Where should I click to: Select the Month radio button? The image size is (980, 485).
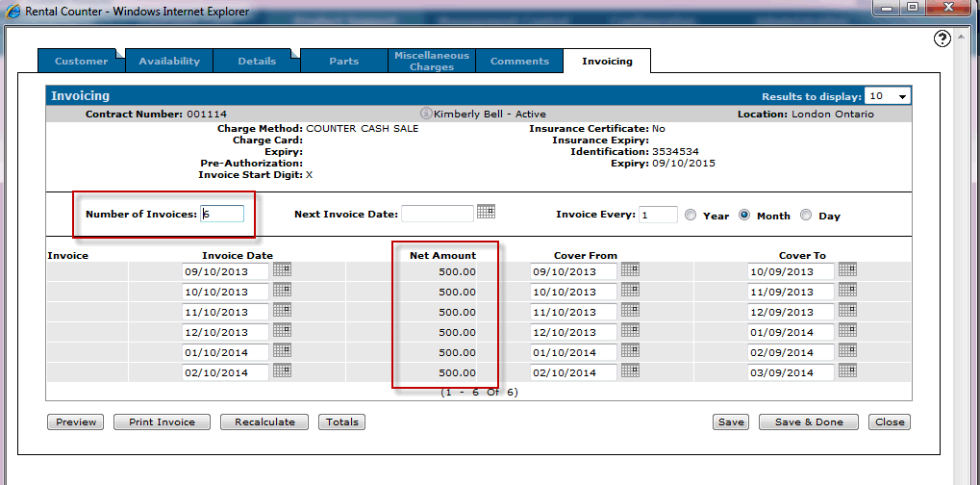coord(744,216)
